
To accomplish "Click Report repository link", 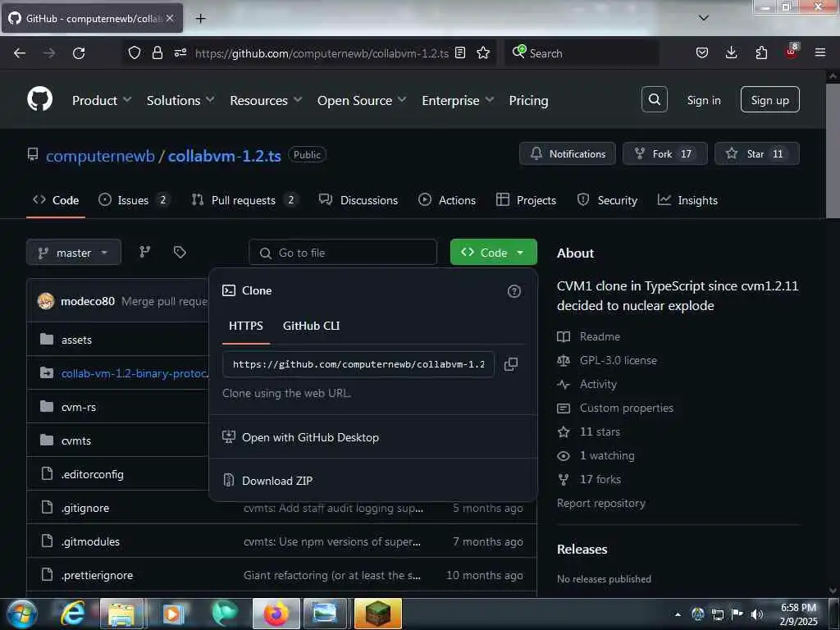I will point(600,503).
